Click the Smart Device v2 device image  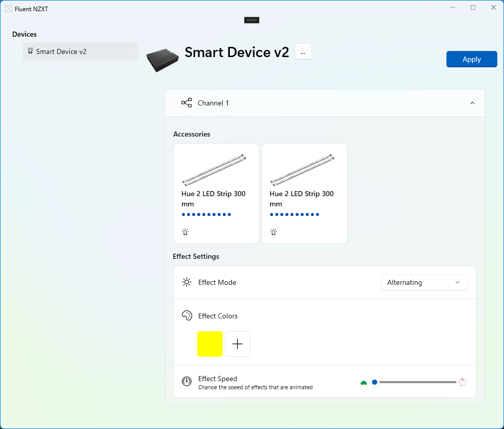click(163, 60)
